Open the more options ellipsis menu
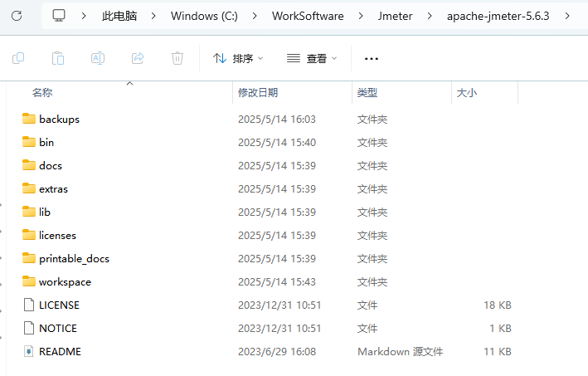Image resolution: width=588 pixels, height=376 pixels. click(372, 59)
